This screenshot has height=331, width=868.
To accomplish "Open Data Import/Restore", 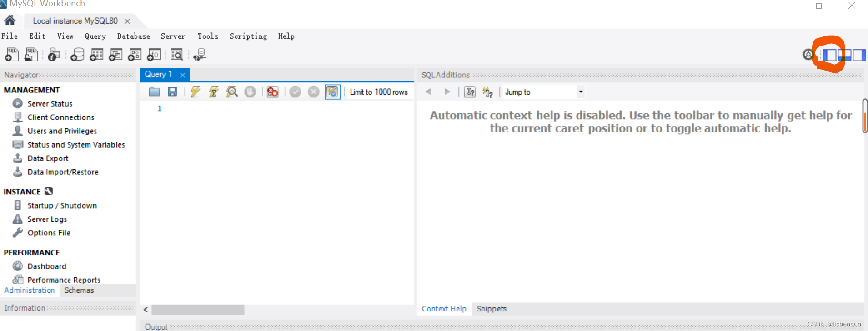I will (x=63, y=172).
